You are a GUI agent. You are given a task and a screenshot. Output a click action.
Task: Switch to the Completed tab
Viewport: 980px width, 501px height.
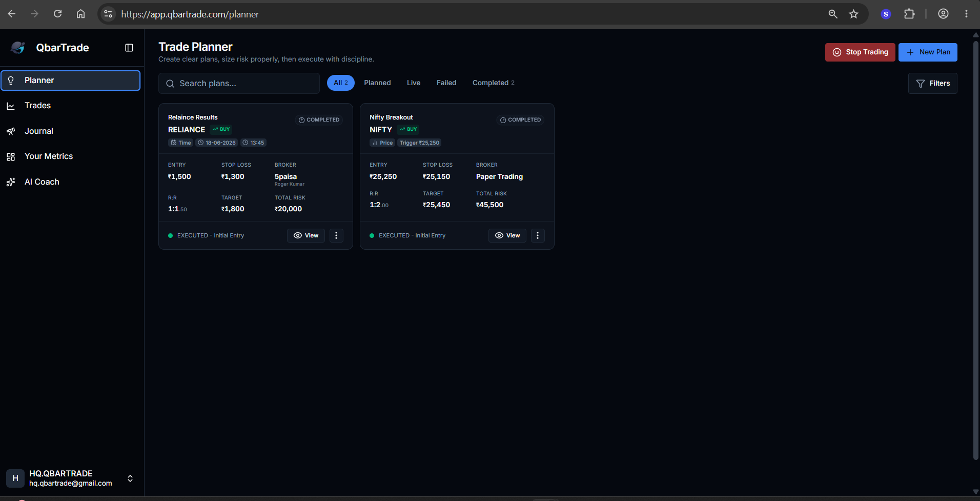pyautogui.click(x=493, y=83)
